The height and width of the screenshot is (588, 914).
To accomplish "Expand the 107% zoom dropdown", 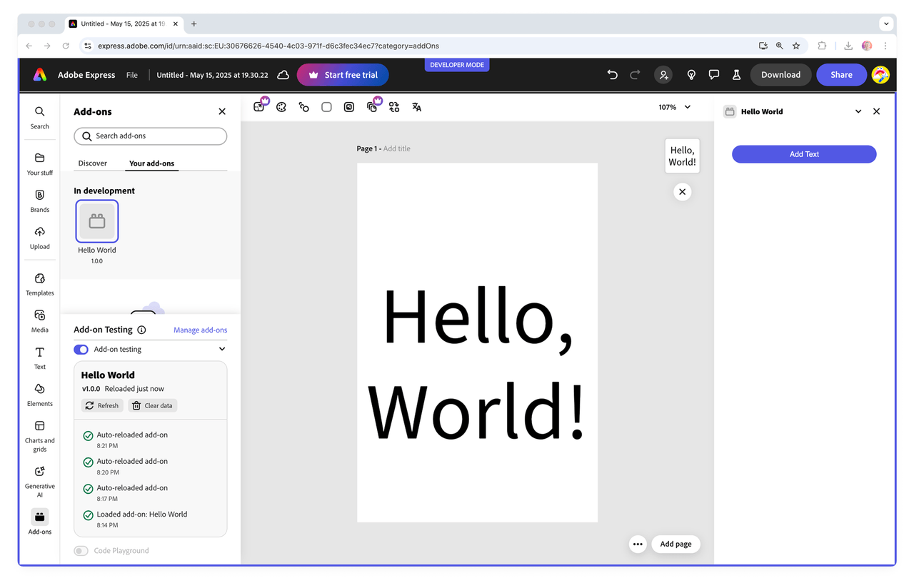I will [x=687, y=107].
